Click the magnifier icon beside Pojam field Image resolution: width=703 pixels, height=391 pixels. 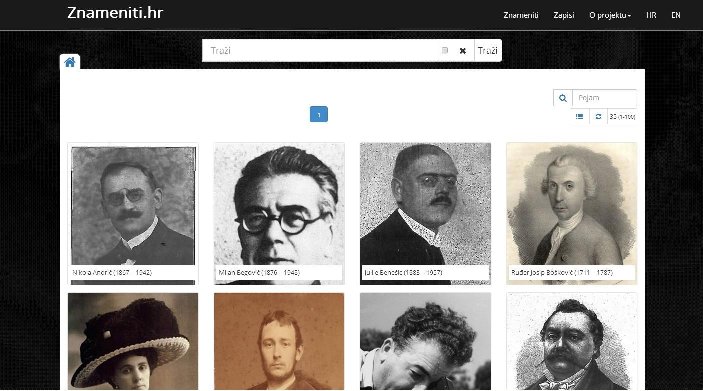(x=563, y=98)
